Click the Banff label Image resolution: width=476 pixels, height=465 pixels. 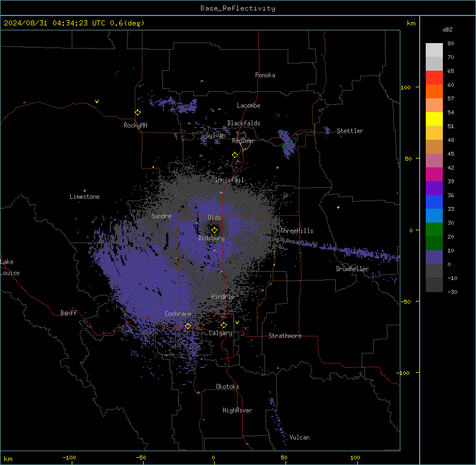tap(68, 313)
